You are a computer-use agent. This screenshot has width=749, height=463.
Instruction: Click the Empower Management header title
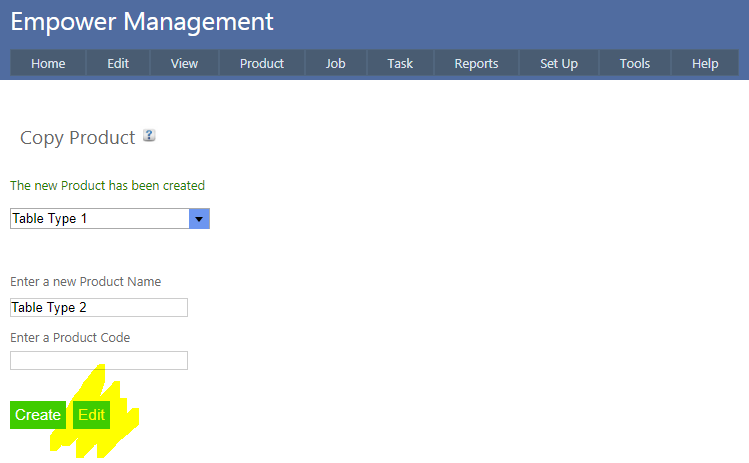coord(142,21)
